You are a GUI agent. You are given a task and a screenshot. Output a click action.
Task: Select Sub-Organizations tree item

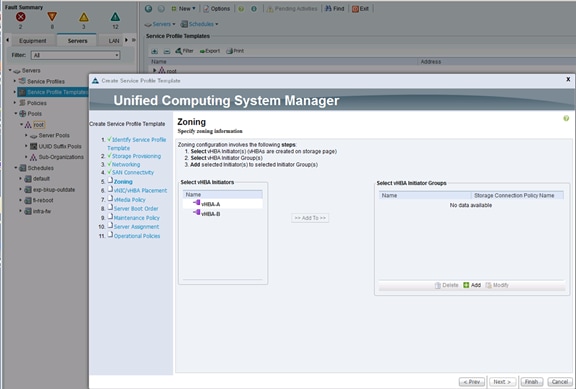61,157
